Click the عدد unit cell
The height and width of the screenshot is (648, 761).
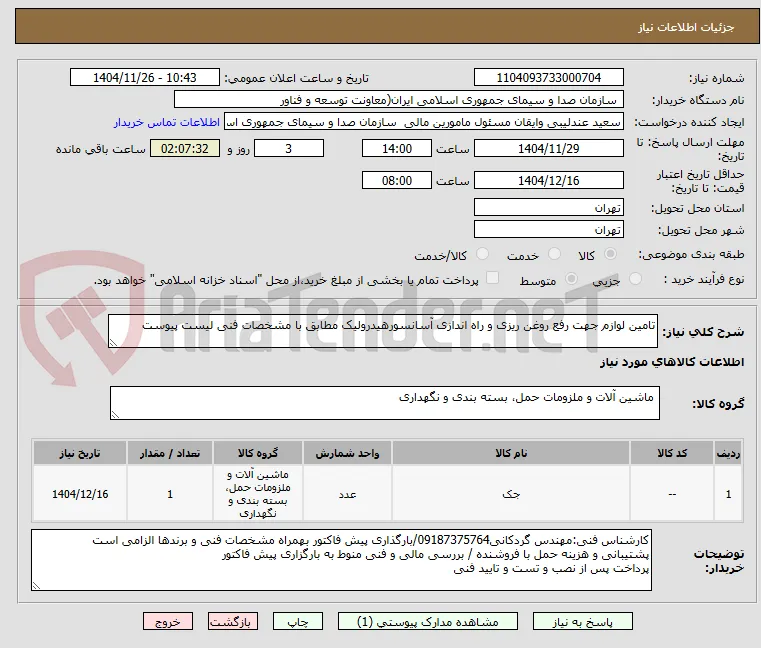pyautogui.click(x=347, y=494)
